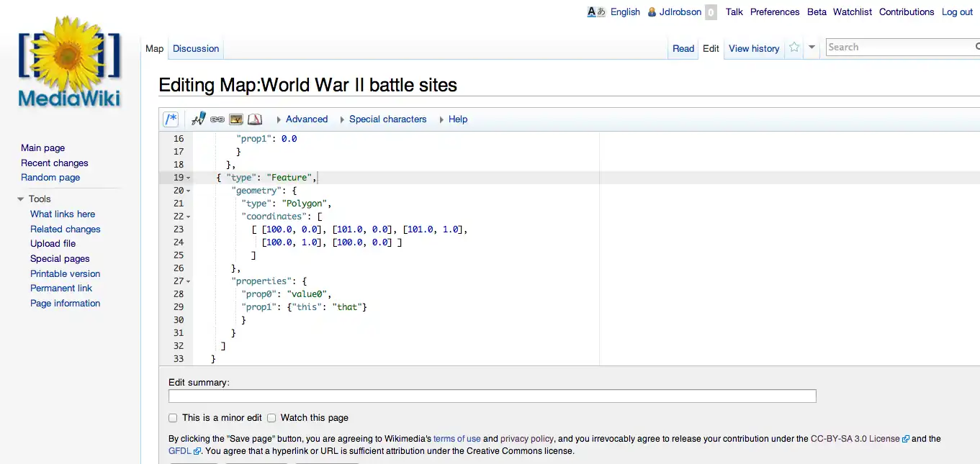Collapse the code fold arrow on line 19
The height and width of the screenshot is (464, 980).
189,178
